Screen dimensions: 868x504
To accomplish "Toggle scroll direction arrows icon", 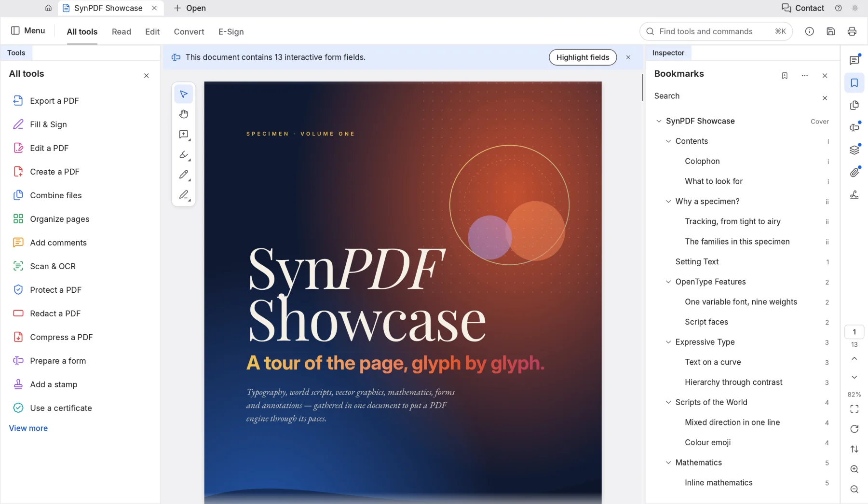I will tap(854, 449).
